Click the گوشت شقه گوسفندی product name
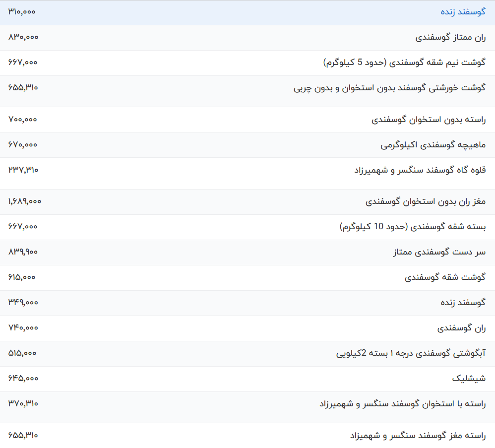 (445, 278)
